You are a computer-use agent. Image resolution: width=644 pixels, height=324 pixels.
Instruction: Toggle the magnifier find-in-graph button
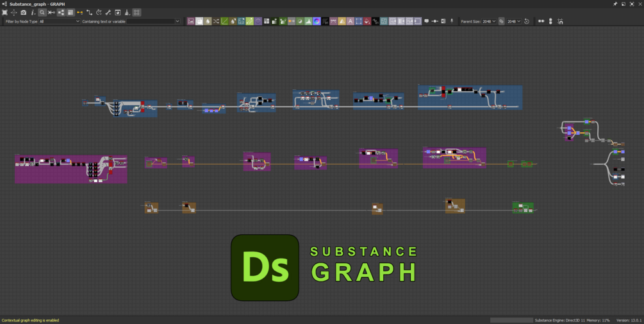tap(42, 12)
